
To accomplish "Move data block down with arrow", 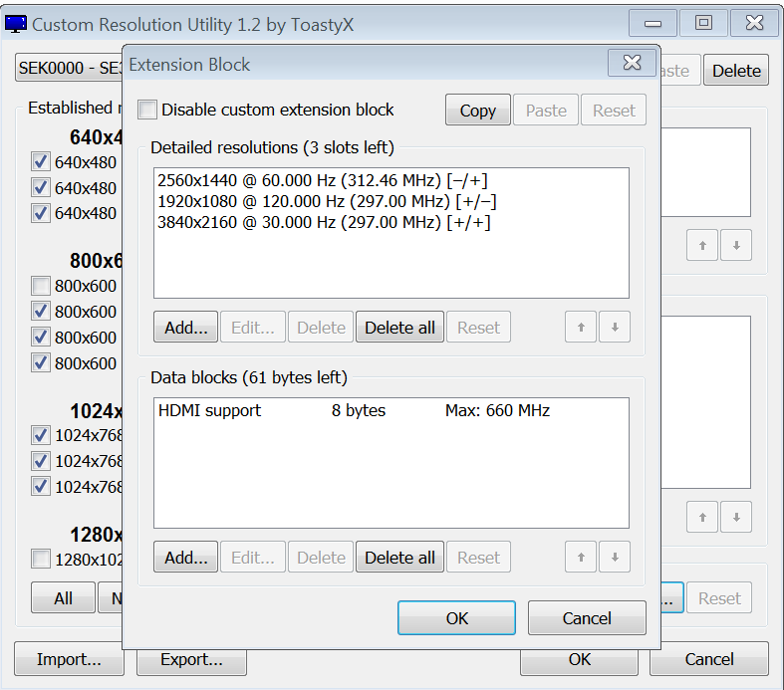I will tap(615, 557).
